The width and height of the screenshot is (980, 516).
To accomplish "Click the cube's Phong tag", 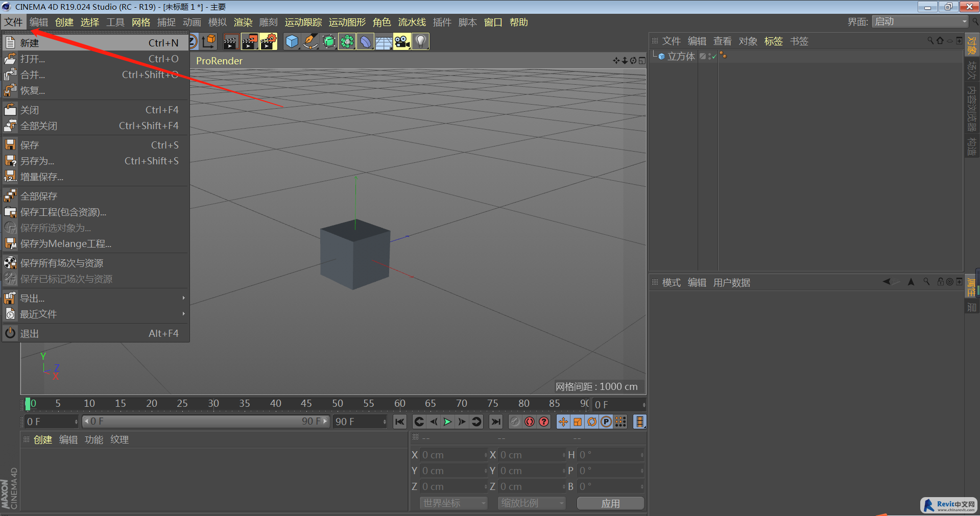I will (x=723, y=56).
